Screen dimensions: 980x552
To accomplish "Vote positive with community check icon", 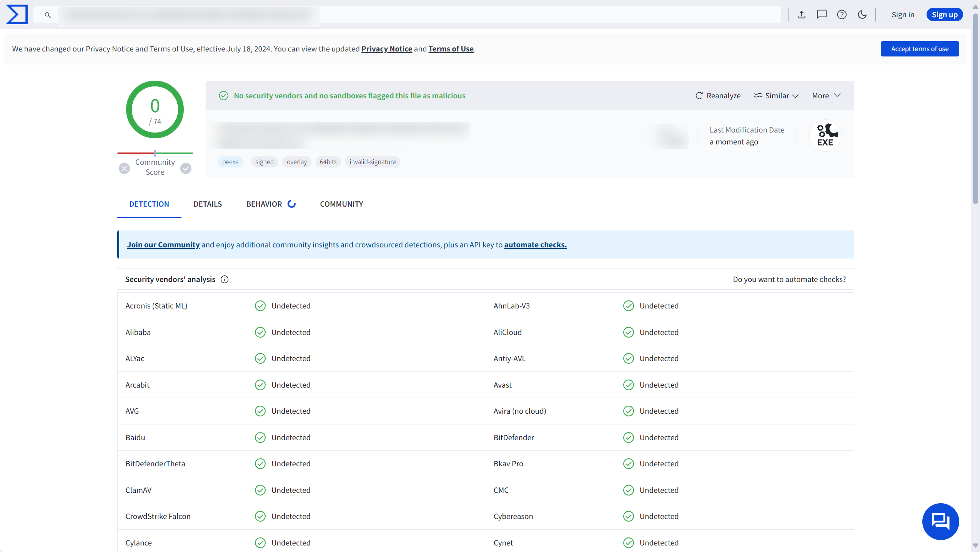I will pyautogui.click(x=186, y=168).
